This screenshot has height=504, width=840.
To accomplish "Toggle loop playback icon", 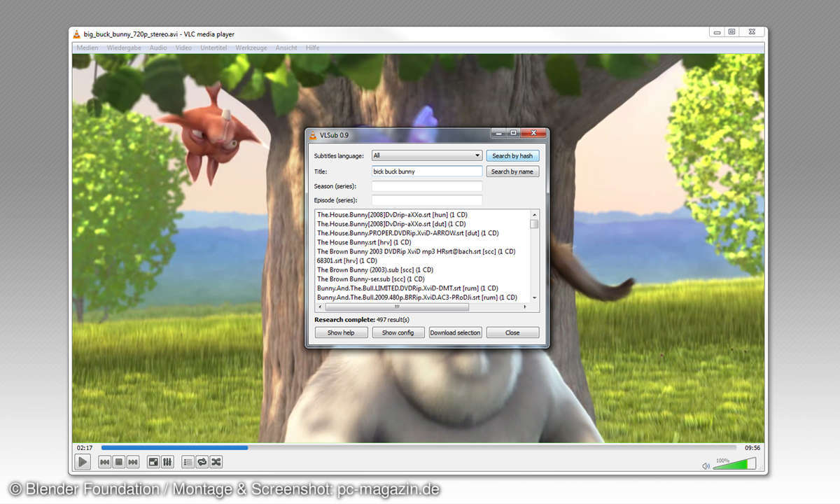I will coord(202,462).
